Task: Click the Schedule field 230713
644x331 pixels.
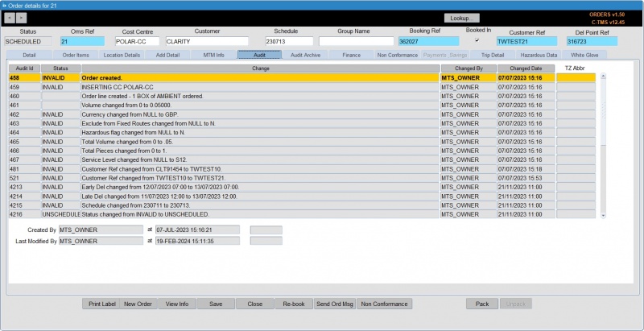Action: click(x=289, y=42)
